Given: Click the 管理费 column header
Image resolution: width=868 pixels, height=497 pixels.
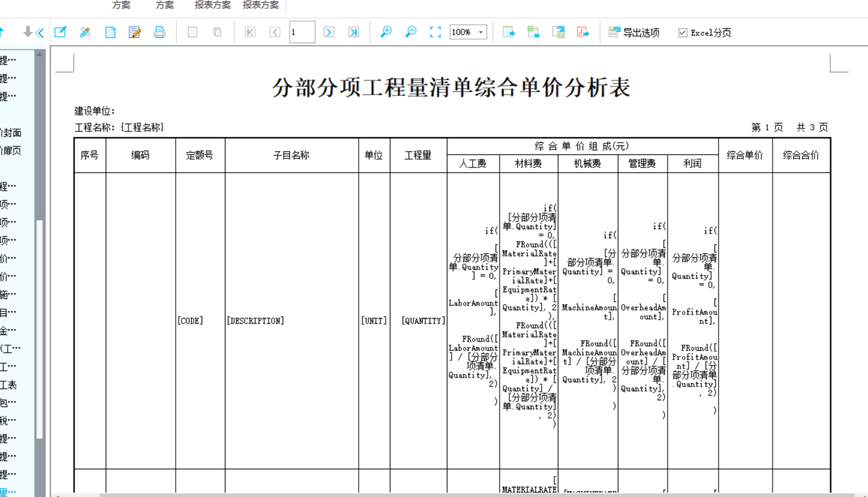Looking at the screenshot, I should [x=642, y=163].
